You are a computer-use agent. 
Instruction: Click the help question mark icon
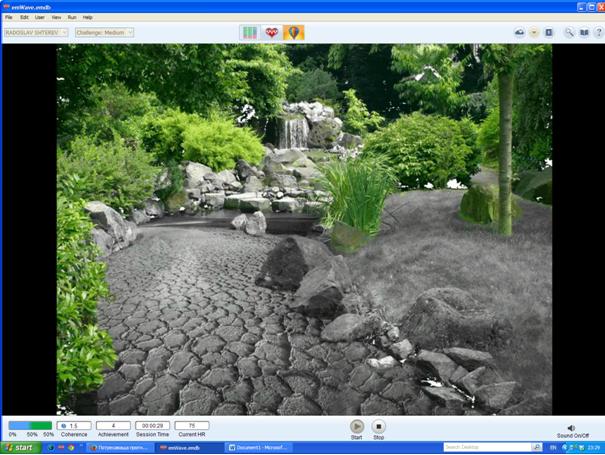click(597, 33)
